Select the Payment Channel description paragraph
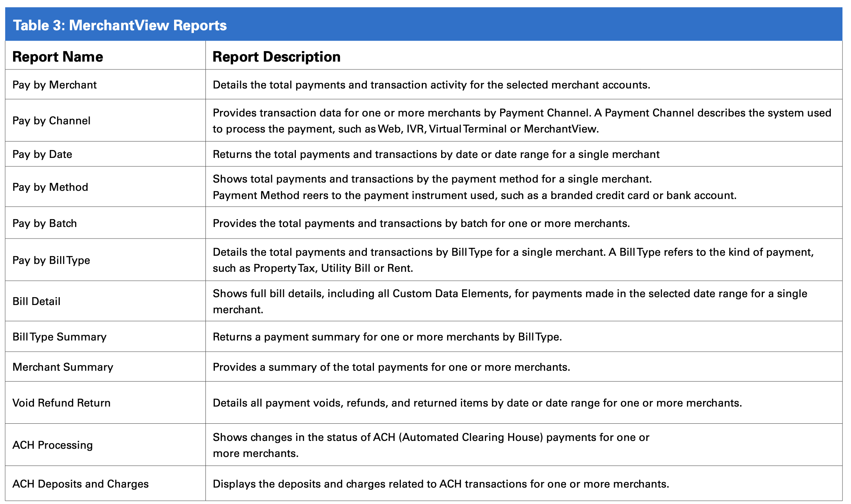851x504 pixels. pos(522,121)
